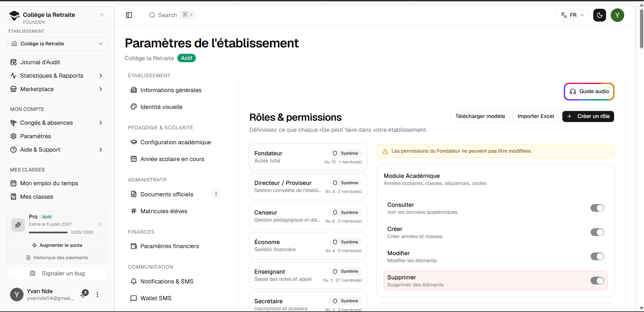
Task: Click the graduation cap logo of Collège la Retraite
Action: [14, 15]
